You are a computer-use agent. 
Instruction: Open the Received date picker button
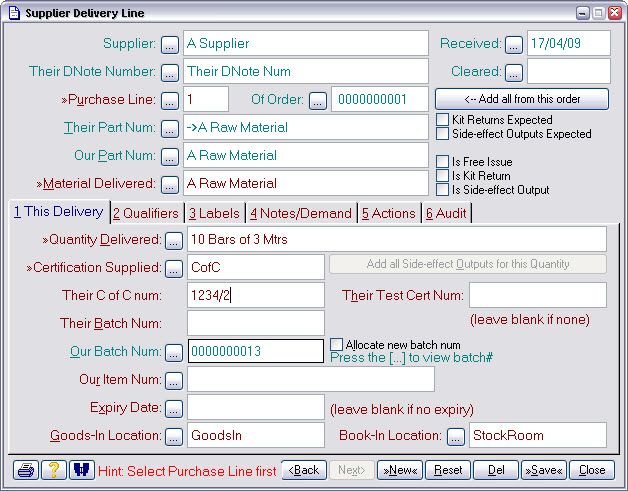pyautogui.click(x=513, y=44)
